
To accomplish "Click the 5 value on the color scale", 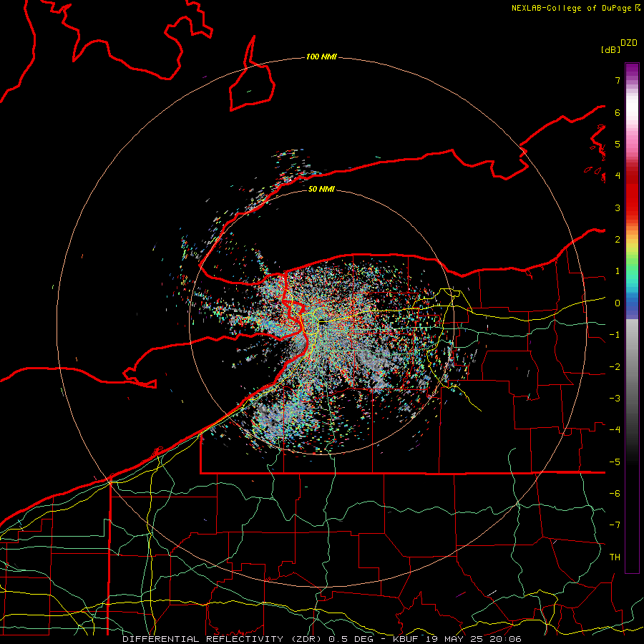I will pyautogui.click(x=618, y=144).
